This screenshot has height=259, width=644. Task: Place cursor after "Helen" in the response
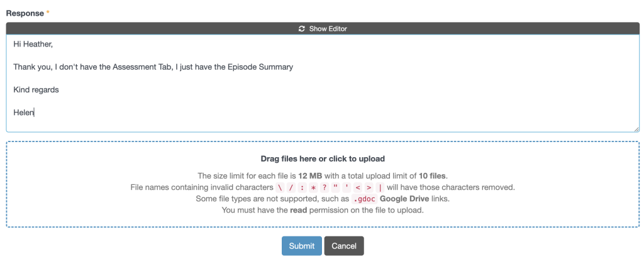pyautogui.click(x=35, y=113)
